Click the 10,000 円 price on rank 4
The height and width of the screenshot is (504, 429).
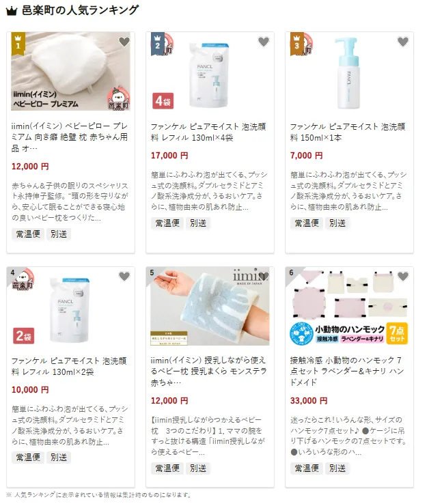click(30, 390)
